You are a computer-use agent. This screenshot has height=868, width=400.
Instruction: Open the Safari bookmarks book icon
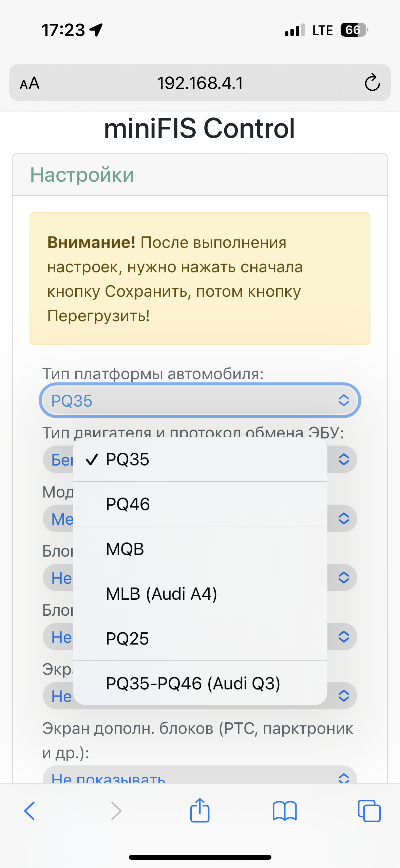click(285, 811)
